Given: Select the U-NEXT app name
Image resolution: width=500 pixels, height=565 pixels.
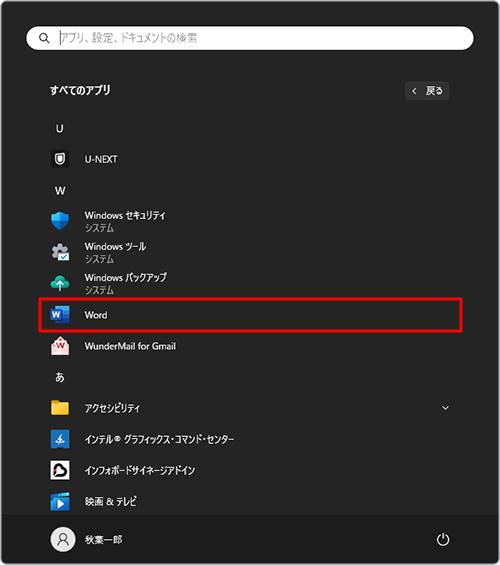Looking at the screenshot, I should (x=101, y=159).
